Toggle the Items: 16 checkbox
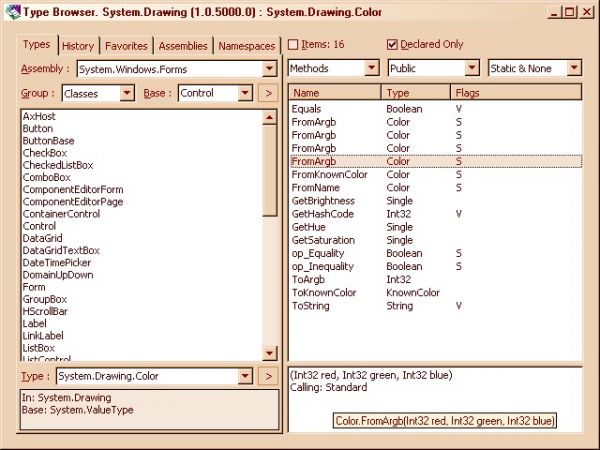The height and width of the screenshot is (450, 600). (293, 45)
